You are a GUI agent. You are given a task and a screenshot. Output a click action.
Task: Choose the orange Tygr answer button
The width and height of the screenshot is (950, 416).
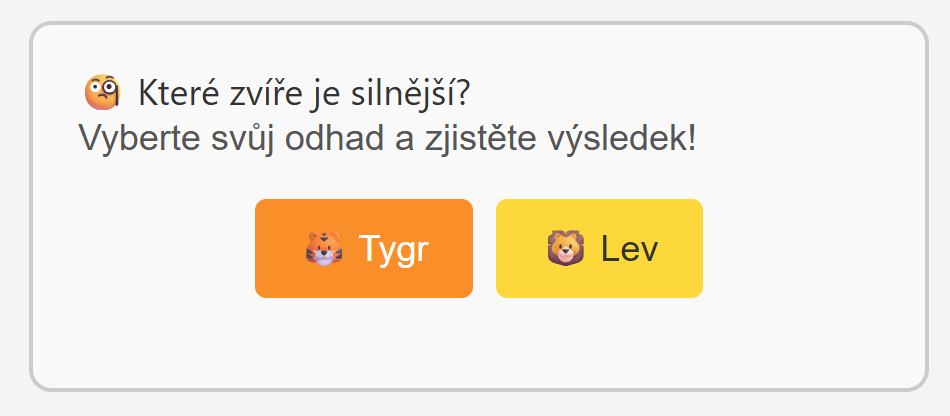(x=364, y=248)
